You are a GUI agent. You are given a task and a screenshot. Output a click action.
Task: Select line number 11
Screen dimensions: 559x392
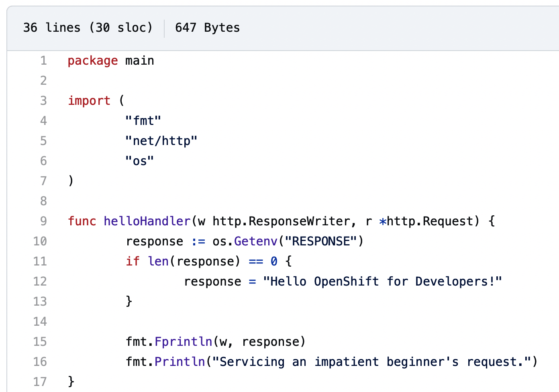(x=40, y=261)
